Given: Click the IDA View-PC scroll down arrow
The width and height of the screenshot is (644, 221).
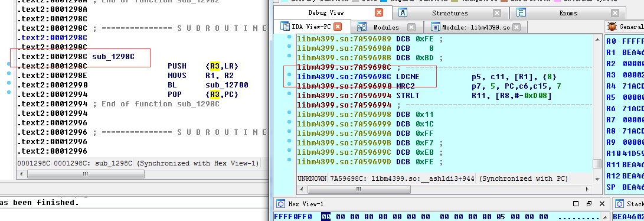Looking at the screenshot, I should (x=597, y=179).
